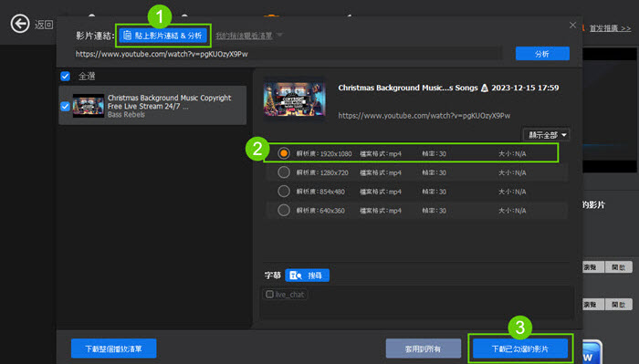Close the download dialog with X
The height and width of the screenshot is (364, 639).
point(572,26)
